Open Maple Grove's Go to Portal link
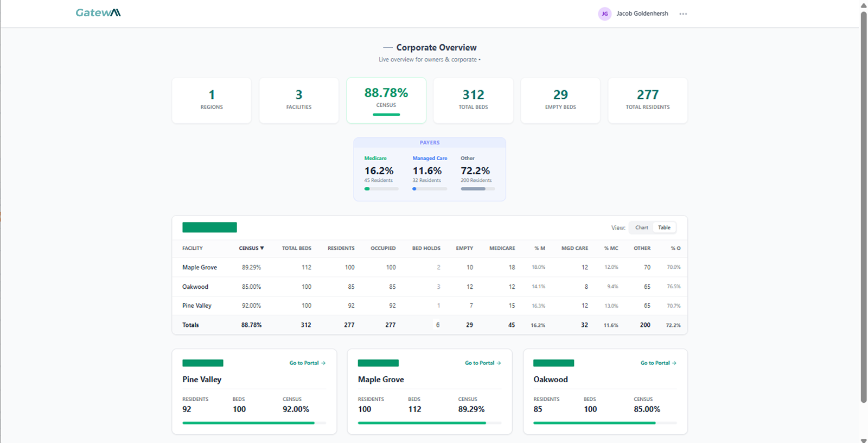 click(x=482, y=363)
